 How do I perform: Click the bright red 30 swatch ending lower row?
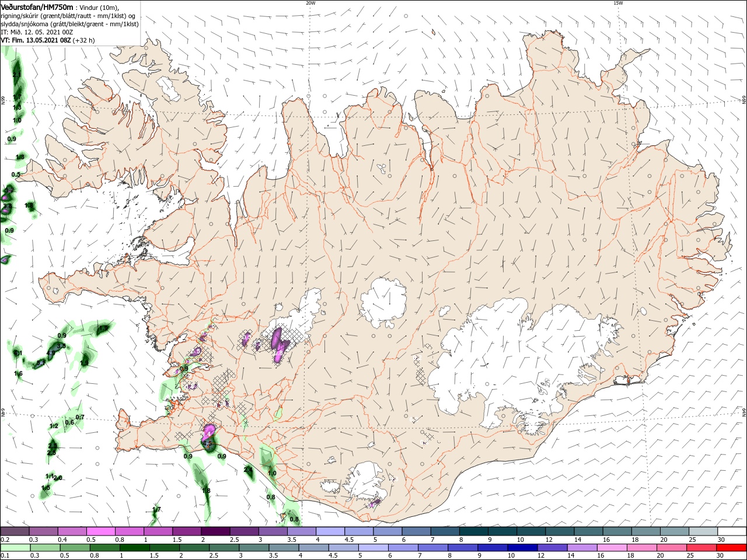731,548
